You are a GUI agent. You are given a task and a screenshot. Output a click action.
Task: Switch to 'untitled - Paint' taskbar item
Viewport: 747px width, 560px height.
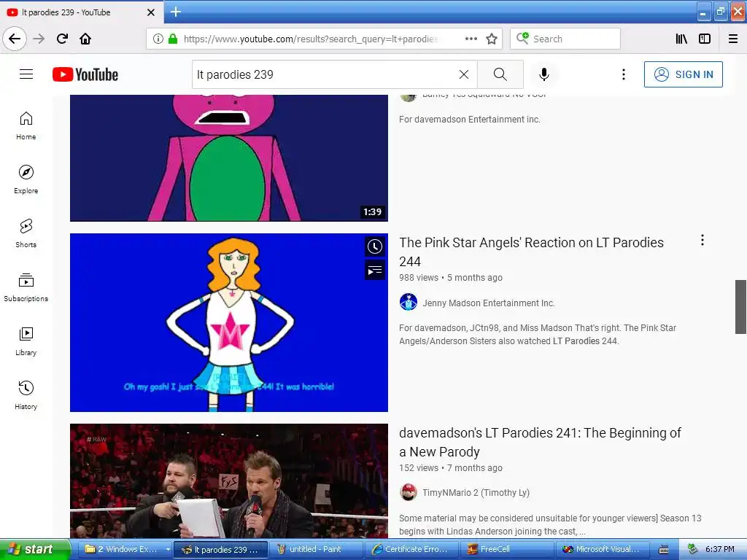pos(315,550)
